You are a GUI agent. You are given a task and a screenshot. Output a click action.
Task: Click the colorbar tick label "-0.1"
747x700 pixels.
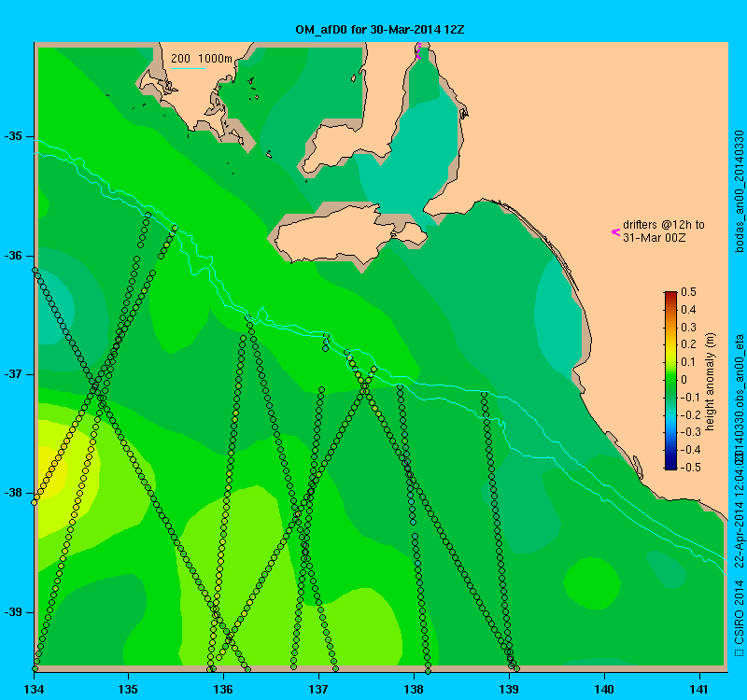coord(690,398)
